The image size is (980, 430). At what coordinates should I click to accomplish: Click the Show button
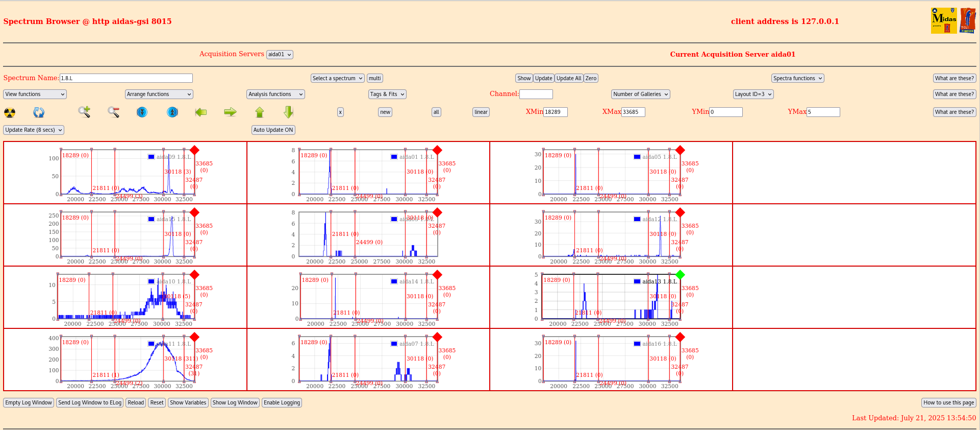(x=524, y=79)
